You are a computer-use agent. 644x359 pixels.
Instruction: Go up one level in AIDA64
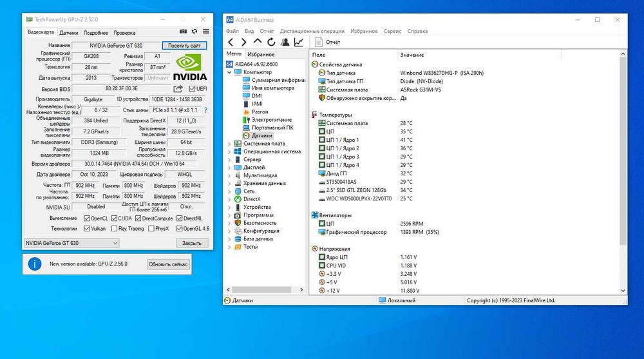(x=258, y=41)
